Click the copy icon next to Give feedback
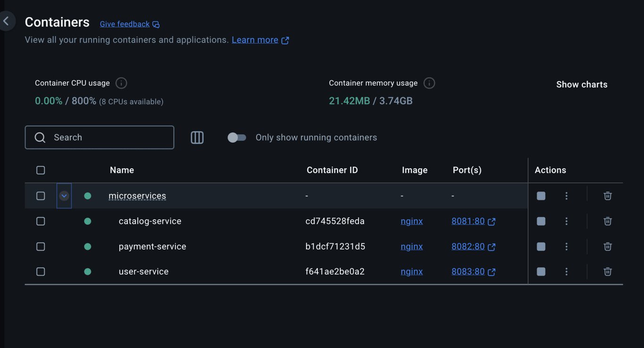This screenshot has height=348, width=644. [155, 24]
